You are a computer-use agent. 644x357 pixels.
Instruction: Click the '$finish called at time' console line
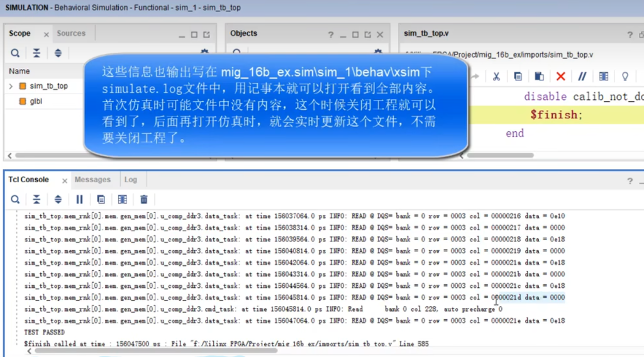(226, 344)
